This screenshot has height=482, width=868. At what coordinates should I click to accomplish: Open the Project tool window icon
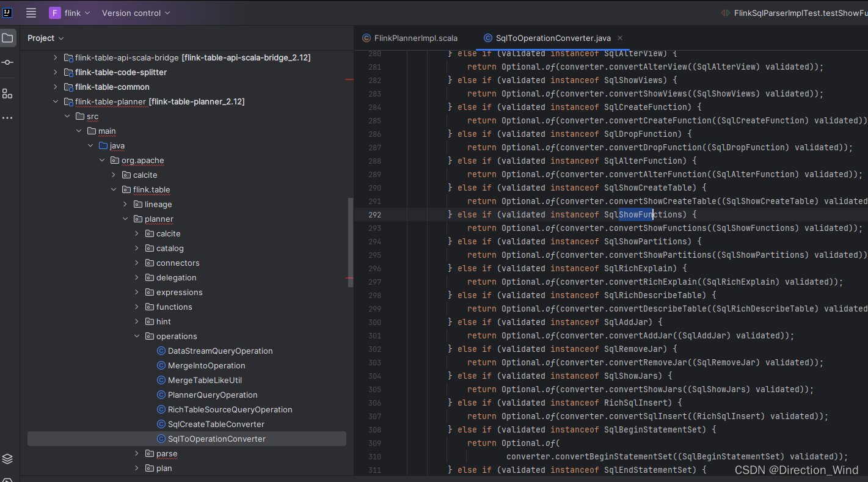coord(7,38)
